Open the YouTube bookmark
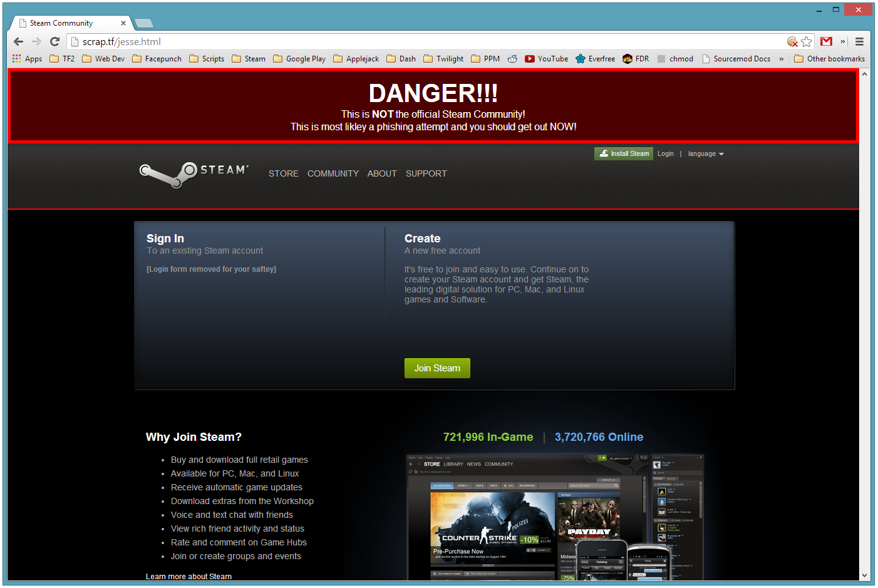The width and height of the screenshot is (878, 588). (x=547, y=59)
